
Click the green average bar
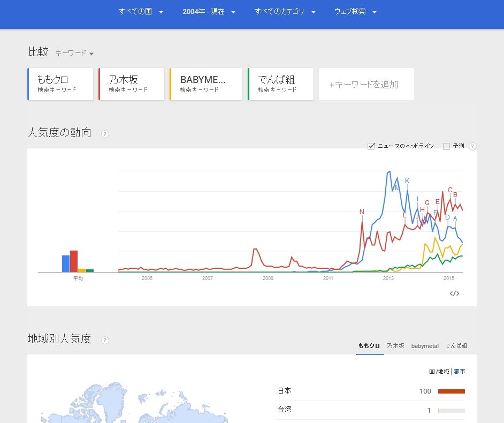pos(90,271)
